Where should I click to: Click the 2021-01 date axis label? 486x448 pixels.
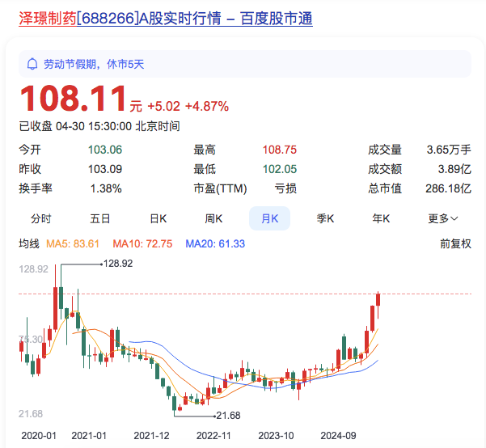[89, 436]
